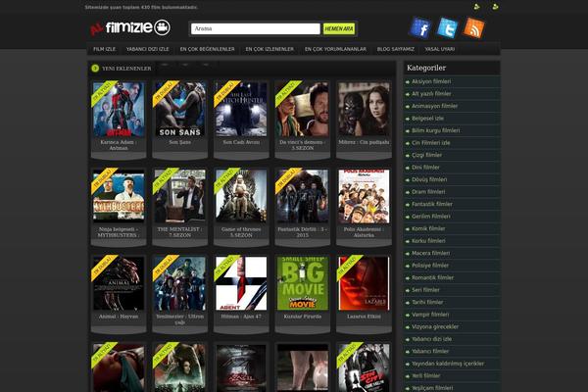The width and height of the screenshot is (588, 392).
Task: Open the YASAL UYARI menu item
Action: tap(439, 49)
